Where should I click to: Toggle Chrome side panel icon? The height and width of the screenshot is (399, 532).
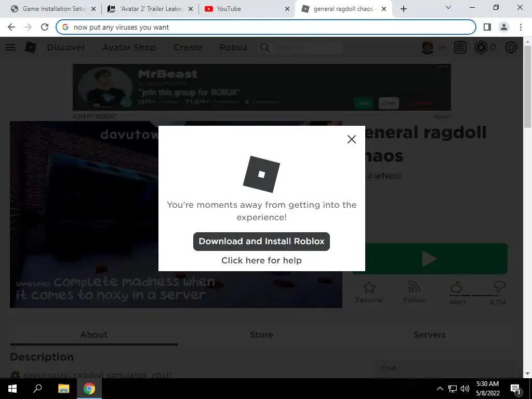[x=487, y=27]
